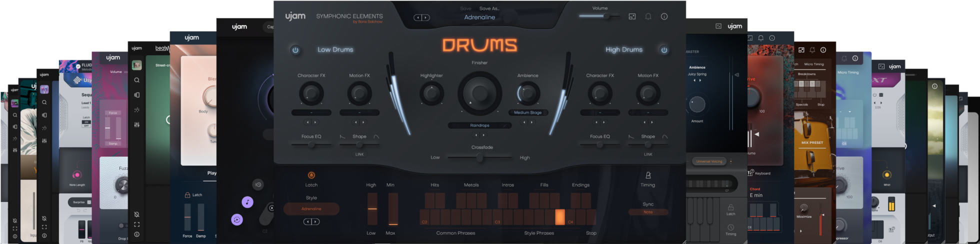Select previous style arrow under Adrenaline
This screenshot has height=244, width=980.
pyautogui.click(x=307, y=221)
